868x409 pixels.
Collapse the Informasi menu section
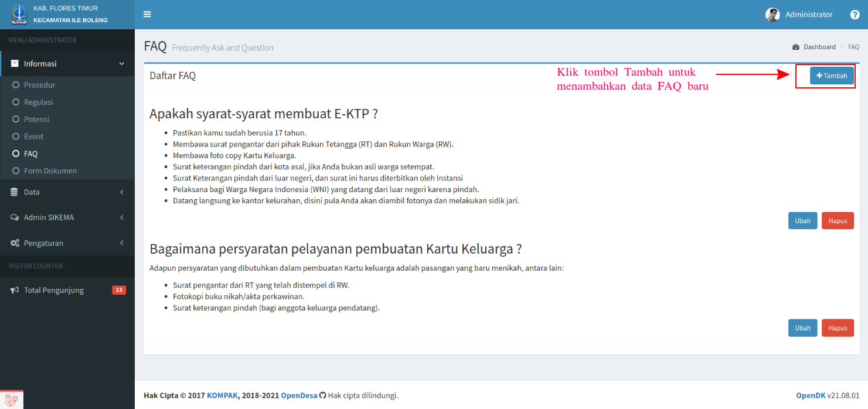coord(121,63)
